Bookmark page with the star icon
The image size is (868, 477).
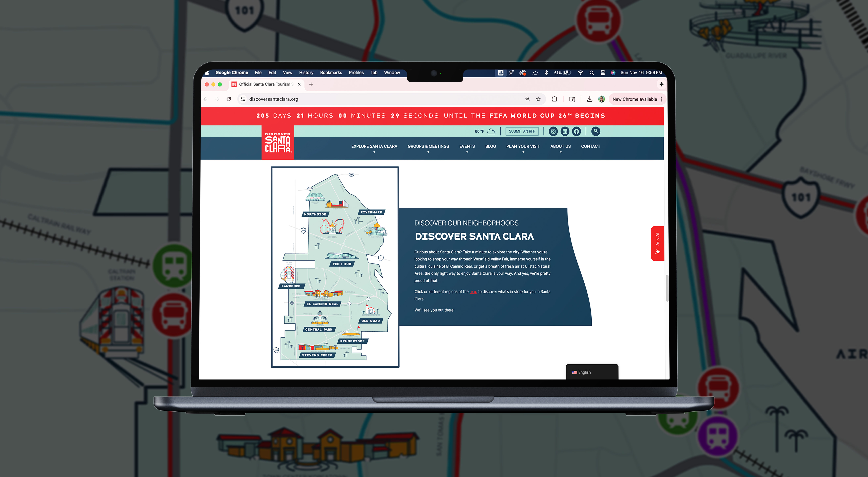pos(538,99)
